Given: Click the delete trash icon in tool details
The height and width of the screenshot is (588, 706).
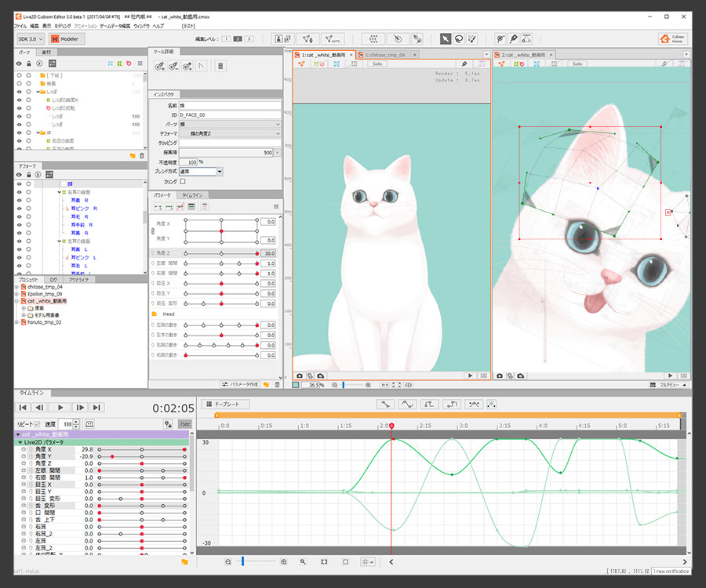Looking at the screenshot, I should coord(220,66).
